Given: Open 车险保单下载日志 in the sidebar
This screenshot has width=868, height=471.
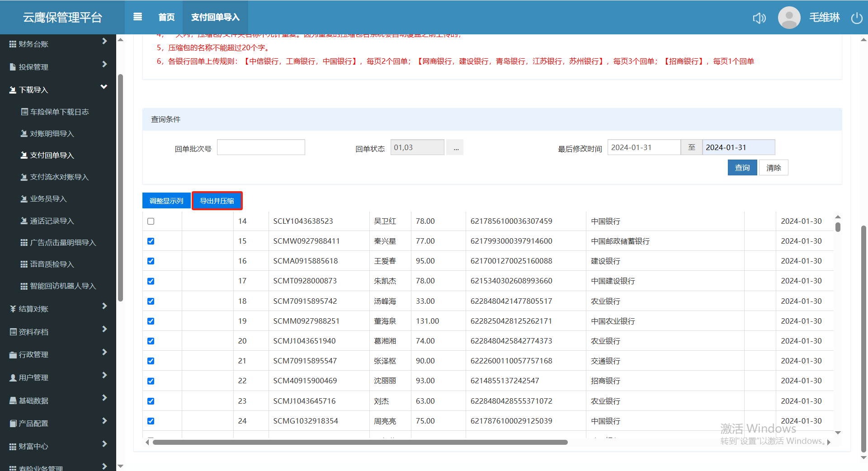Looking at the screenshot, I should point(59,112).
